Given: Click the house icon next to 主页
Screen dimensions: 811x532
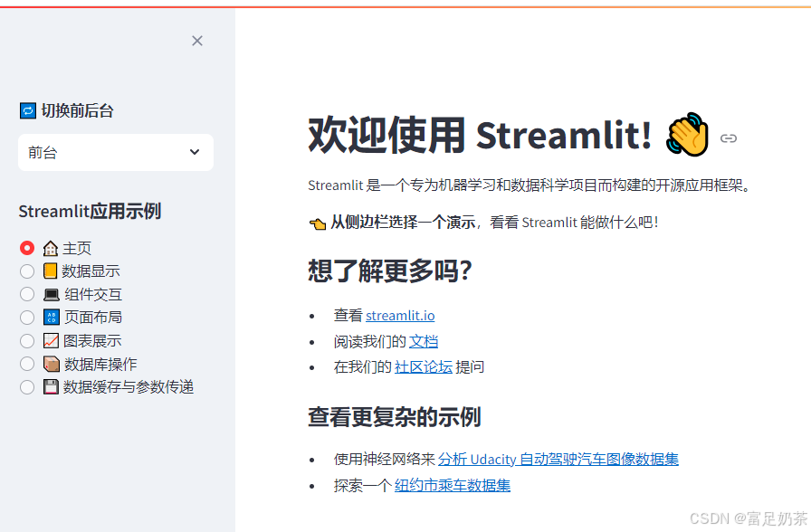Looking at the screenshot, I should (51, 249).
